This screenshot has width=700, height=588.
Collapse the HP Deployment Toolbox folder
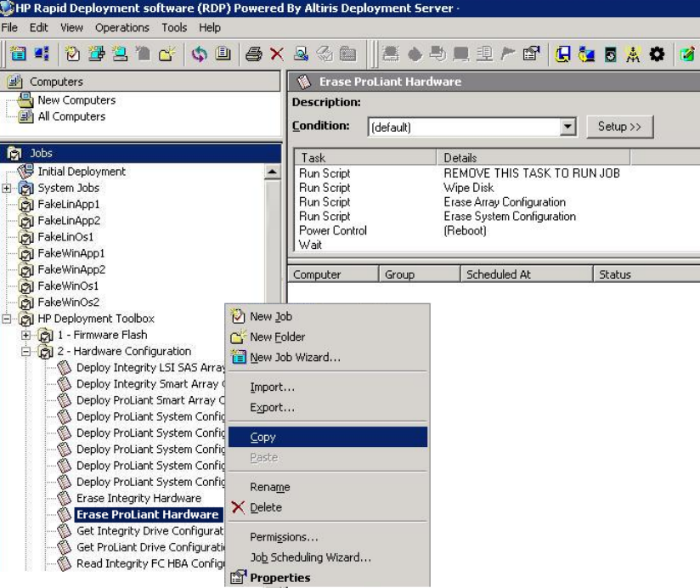click(8, 319)
